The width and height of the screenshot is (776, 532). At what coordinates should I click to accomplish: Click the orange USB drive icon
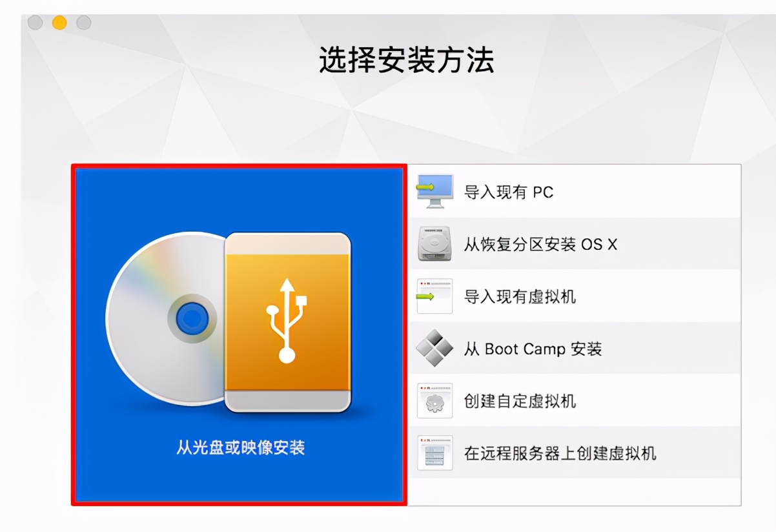(x=288, y=322)
